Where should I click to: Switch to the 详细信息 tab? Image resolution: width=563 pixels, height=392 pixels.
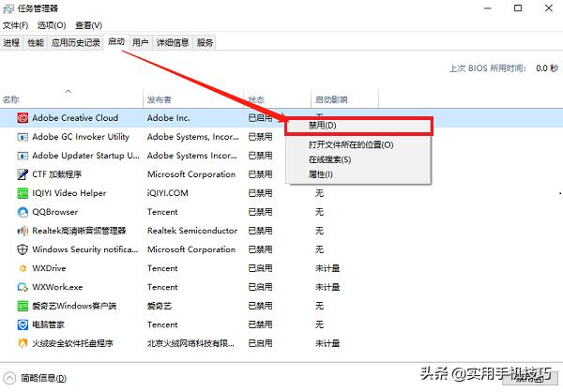pyautogui.click(x=173, y=43)
